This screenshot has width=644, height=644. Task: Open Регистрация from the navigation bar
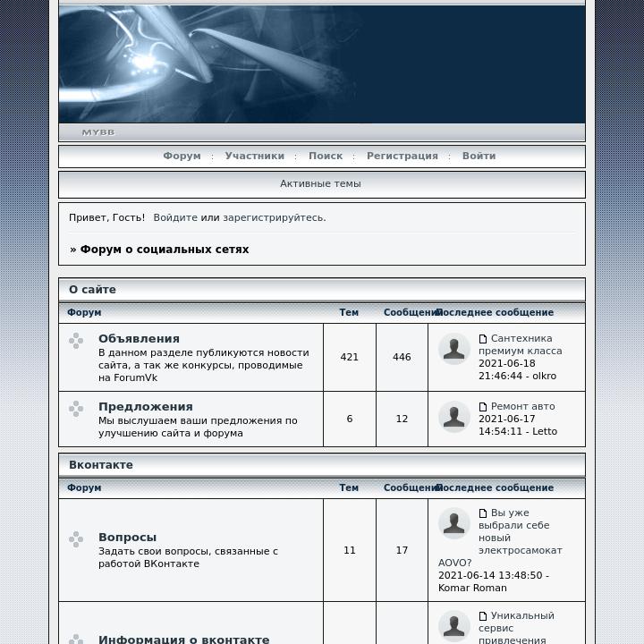click(x=402, y=156)
